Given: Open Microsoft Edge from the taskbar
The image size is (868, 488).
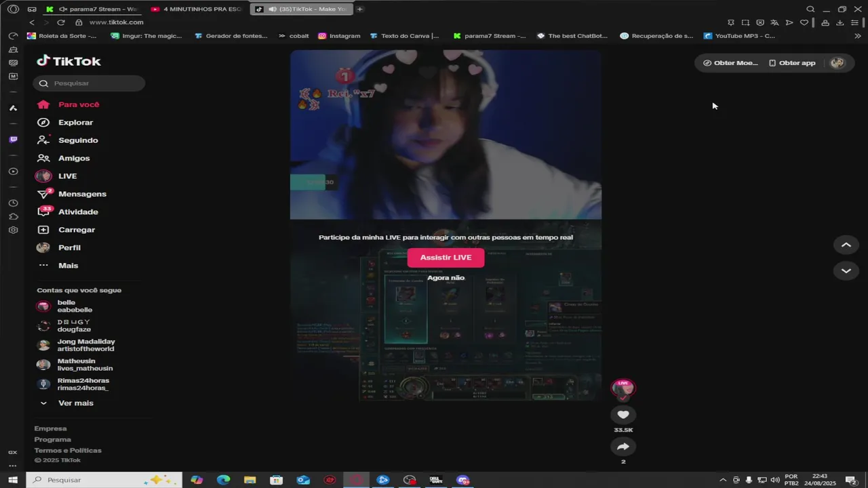Looking at the screenshot, I should (223, 480).
